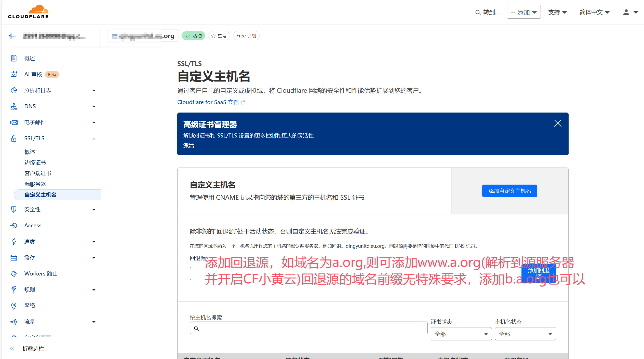
Task: Click the 折叠边栏 label
Action: (x=33, y=349)
